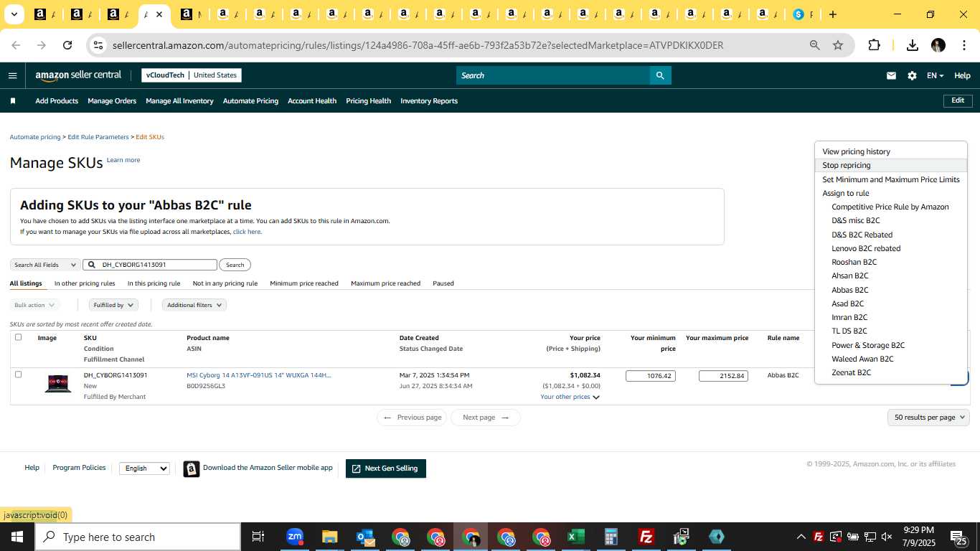Check the select-all SKUs checkbox
This screenshot has height=551, width=980.
19,337
